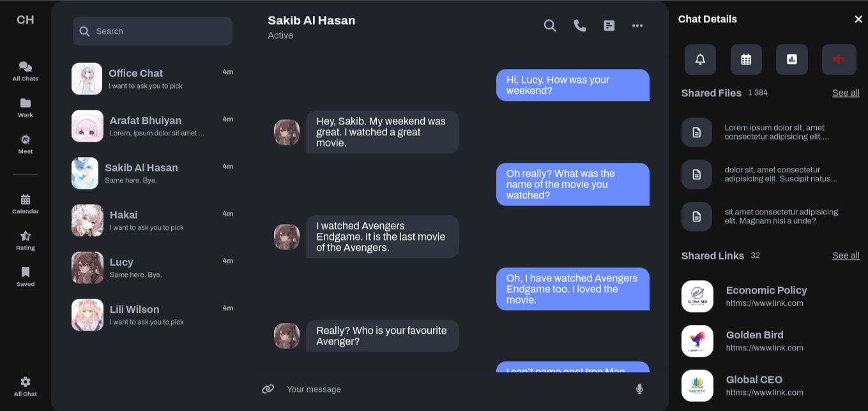Click the notifications bell in Chat Details

click(700, 59)
